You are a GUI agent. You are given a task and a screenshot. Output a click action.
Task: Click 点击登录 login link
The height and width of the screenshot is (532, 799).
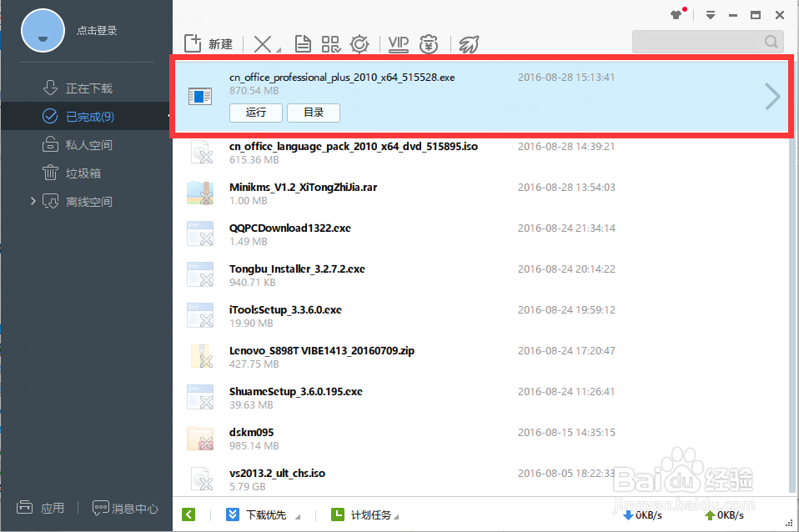point(97,31)
